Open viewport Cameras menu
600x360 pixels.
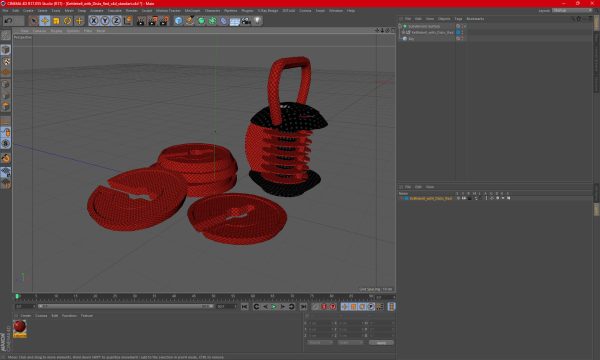click(39, 31)
